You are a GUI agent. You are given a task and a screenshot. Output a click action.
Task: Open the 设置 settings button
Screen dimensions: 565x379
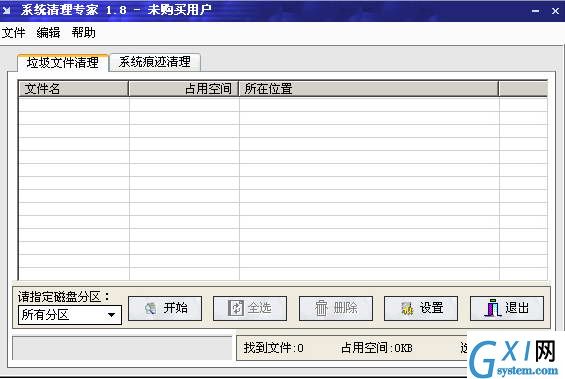tap(421, 308)
